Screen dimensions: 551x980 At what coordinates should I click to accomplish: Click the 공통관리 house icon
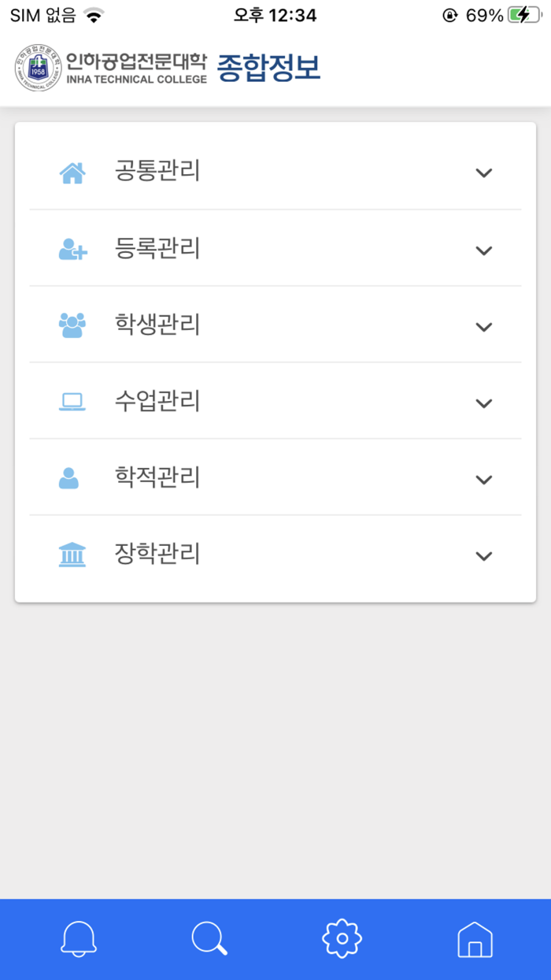pos(72,172)
